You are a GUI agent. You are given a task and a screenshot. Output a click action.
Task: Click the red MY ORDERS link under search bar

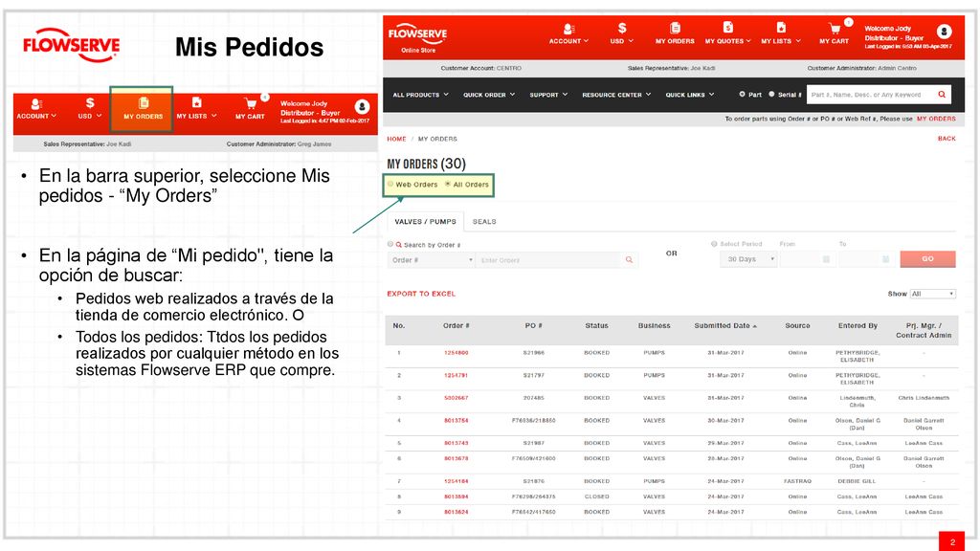pyautogui.click(x=936, y=119)
